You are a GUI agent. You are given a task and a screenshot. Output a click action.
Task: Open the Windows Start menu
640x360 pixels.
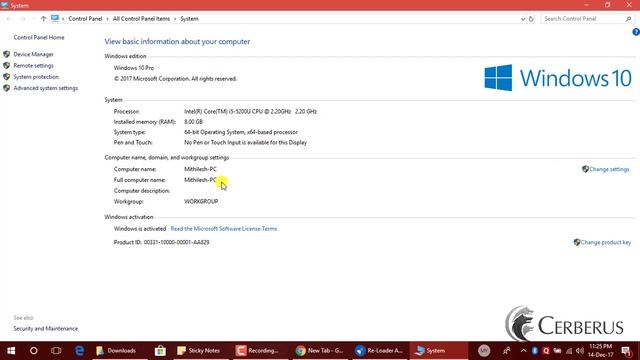[11, 351]
